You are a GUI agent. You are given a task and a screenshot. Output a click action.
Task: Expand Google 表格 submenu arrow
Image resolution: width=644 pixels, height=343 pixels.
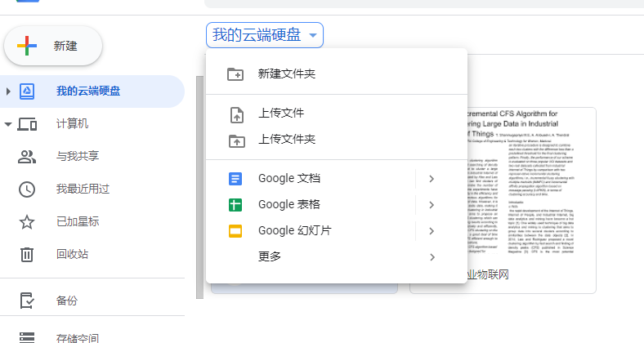pyautogui.click(x=432, y=205)
